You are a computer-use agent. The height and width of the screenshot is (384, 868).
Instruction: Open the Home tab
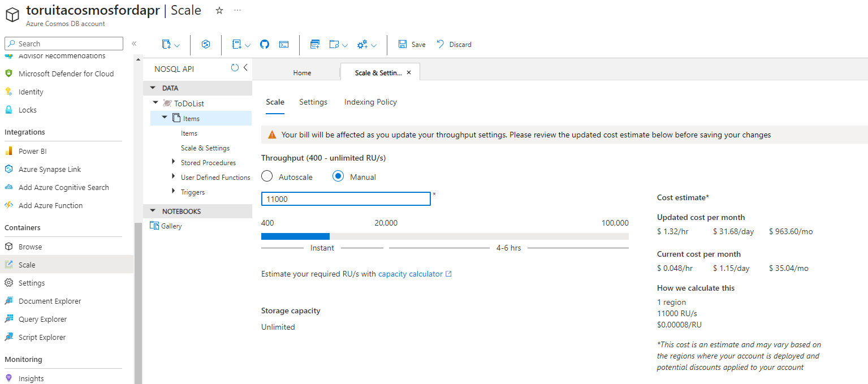tap(302, 72)
